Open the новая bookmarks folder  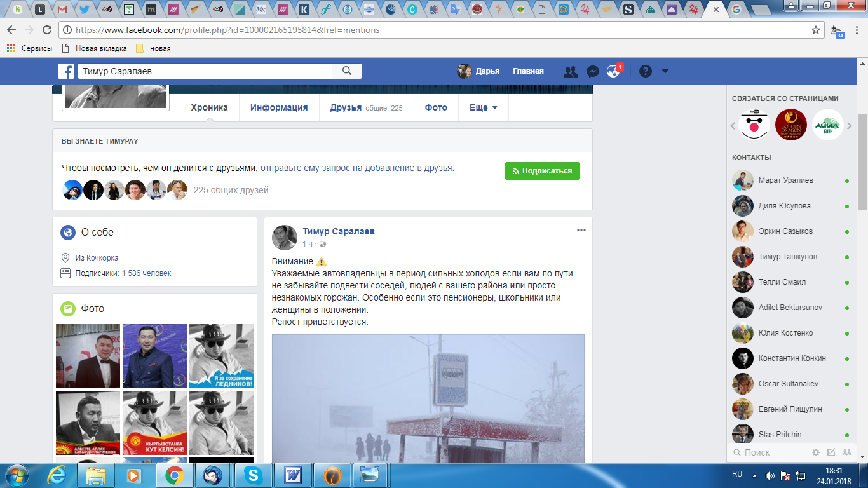153,48
